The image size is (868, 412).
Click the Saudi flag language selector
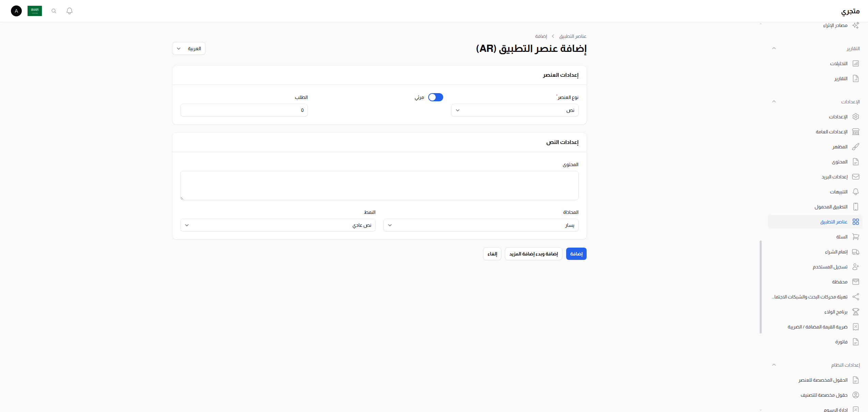pyautogui.click(x=34, y=11)
